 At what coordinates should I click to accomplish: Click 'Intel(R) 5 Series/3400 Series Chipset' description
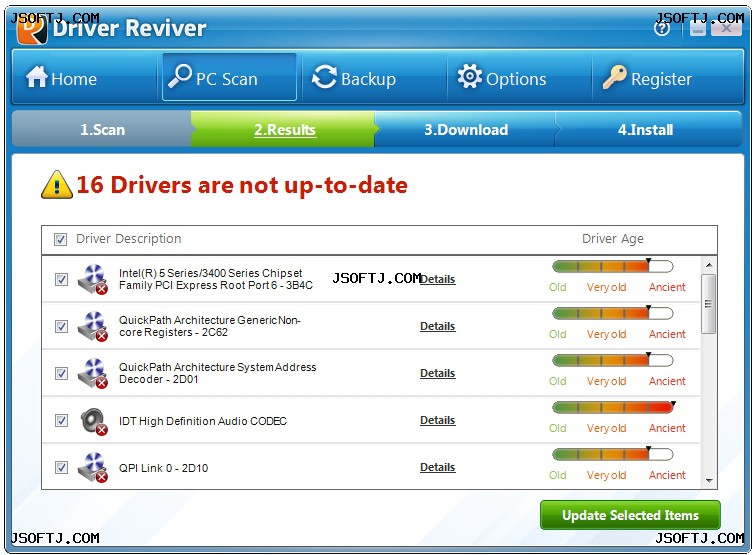216,279
